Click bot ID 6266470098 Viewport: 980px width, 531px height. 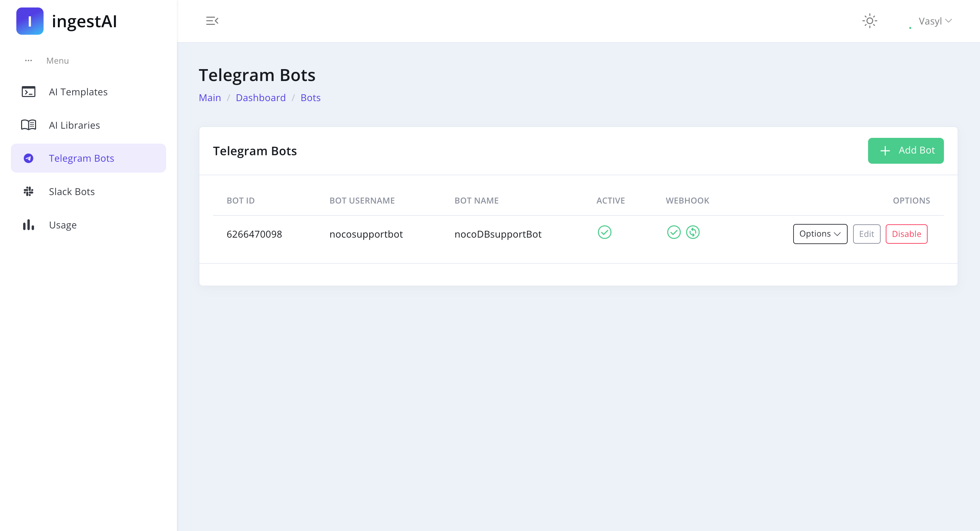tap(254, 234)
